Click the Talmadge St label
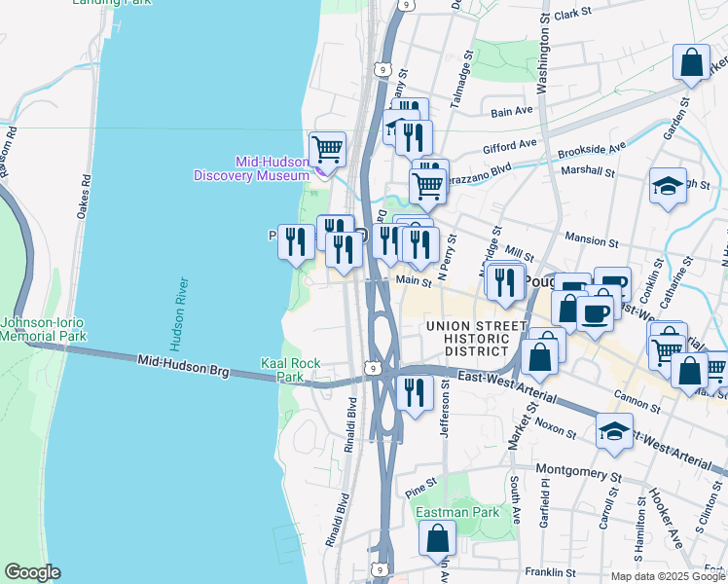The width and height of the screenshot is (728, 584). [x=462, y=80]
